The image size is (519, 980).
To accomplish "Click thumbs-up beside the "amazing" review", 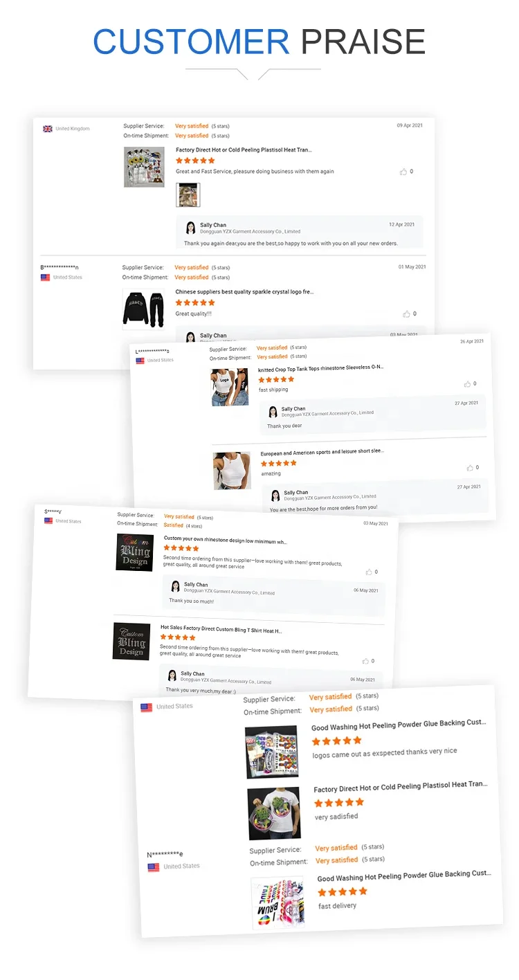I will [470, 468].
